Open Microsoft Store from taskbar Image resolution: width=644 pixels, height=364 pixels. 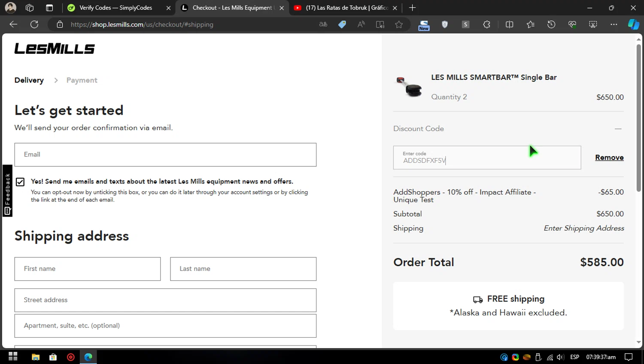(x=53, y=357)
